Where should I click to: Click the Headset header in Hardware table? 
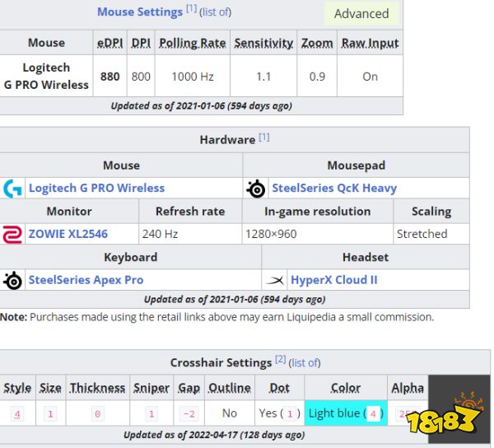click(x=366, y=258)
